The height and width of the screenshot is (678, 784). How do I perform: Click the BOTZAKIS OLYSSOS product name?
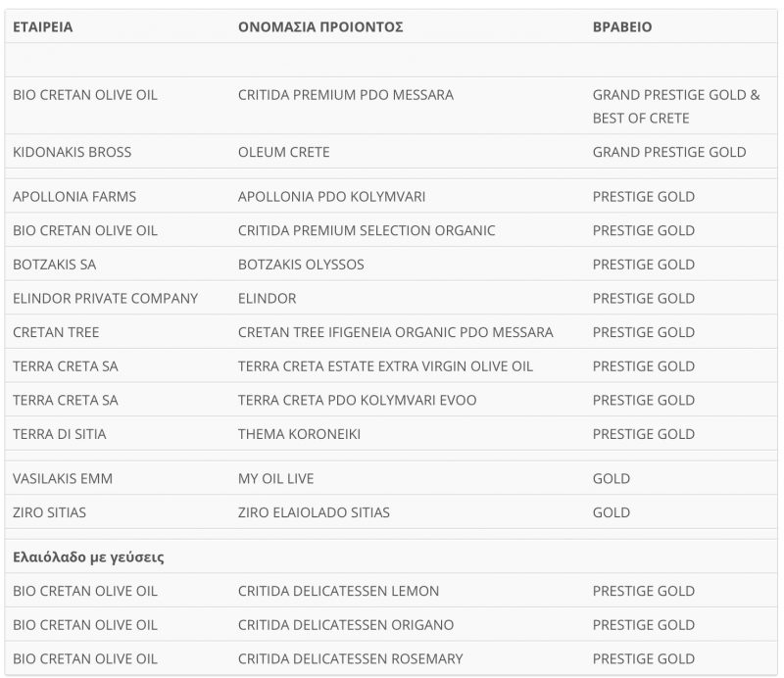click(x=301, y=265)
